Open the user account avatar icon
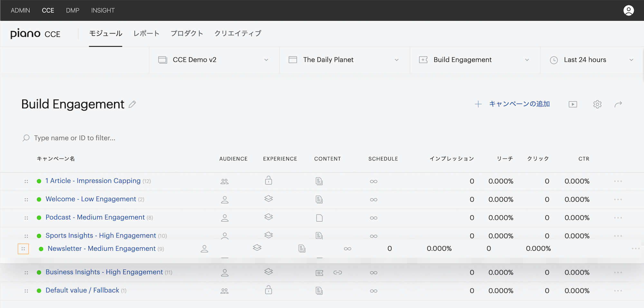The width and height of the screenshot is (644, 308). pyautogui.click(x=629, y=10)
